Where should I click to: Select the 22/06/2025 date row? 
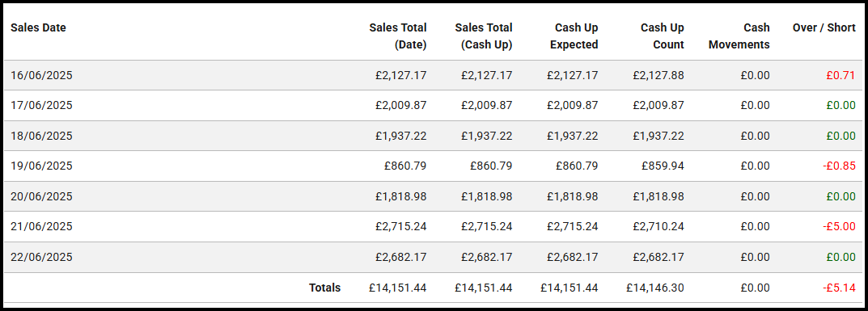click(434, 257)
